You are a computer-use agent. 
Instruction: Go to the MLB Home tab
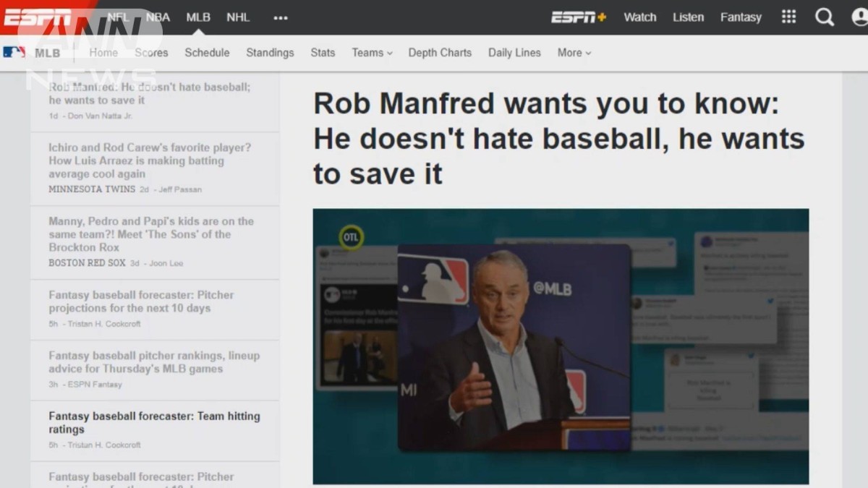(x=103, y=53)
